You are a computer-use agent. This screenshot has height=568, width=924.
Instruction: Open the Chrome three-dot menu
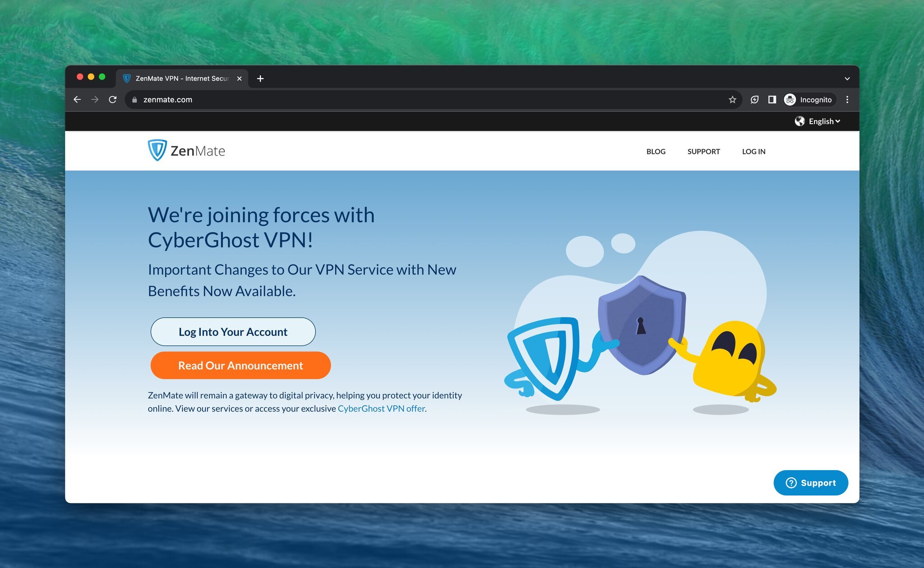pyautogui.click(x=847, y=100)
